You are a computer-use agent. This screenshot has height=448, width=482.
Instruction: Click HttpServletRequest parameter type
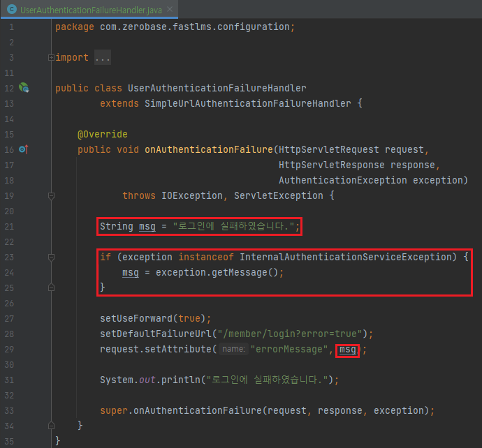point(329,149)
